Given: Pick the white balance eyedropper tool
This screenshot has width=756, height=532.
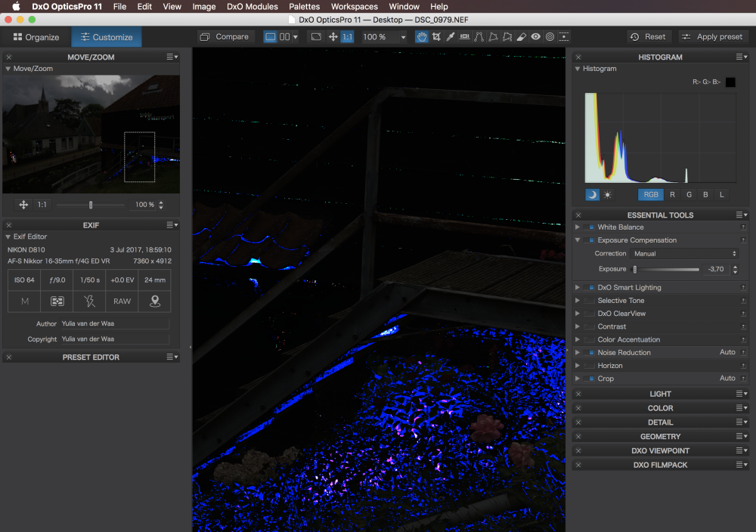Looking at the screenshot, I should pos(451,37).
